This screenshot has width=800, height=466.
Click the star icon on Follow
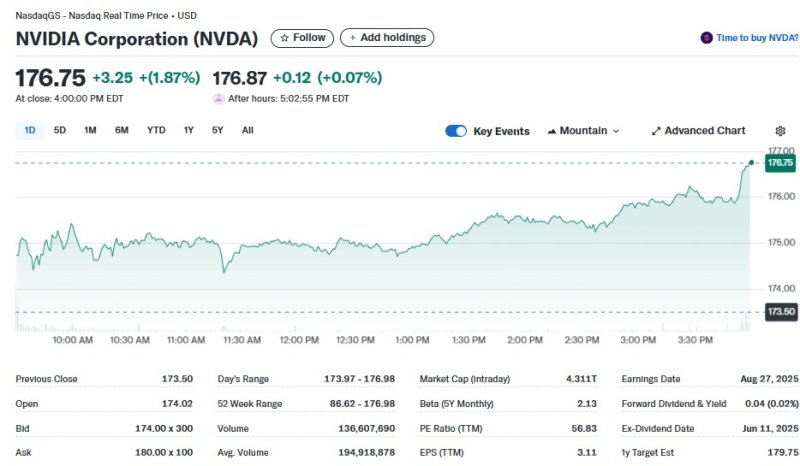coord(285,38)
